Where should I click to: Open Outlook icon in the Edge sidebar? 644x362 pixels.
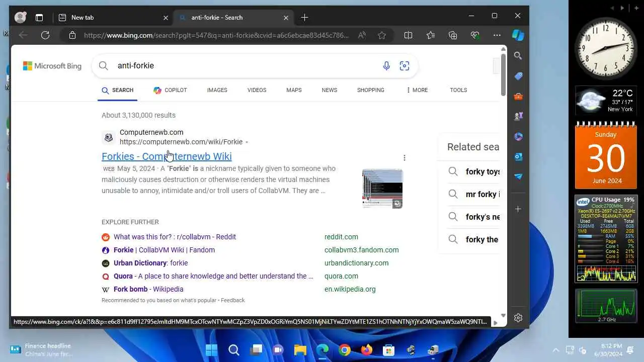pos(518,156)
